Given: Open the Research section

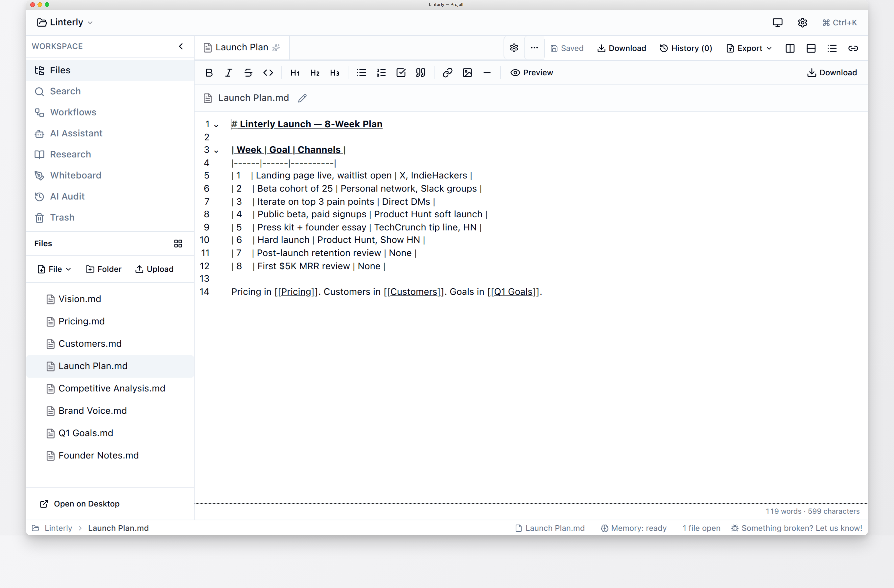Looking at the screenshot, I should pos(110,154).
